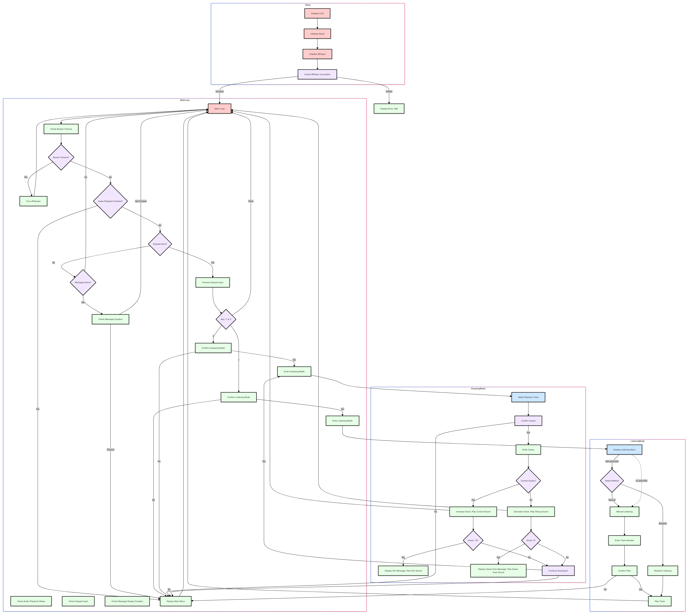Click the Audio Playback Finished? diamond

pyautogui.click(x=110, y=201)
